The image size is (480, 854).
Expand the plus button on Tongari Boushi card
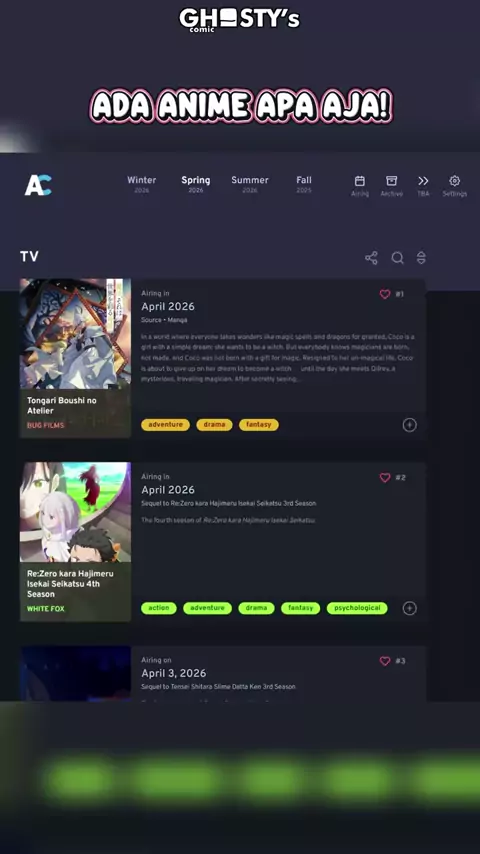(x=410, y=425)
